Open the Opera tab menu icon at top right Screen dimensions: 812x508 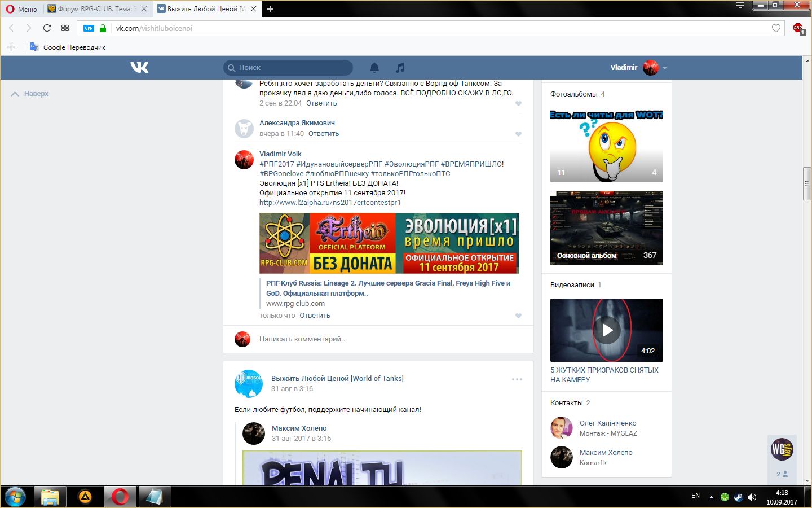pyautogui.click(x=740, y=6)
